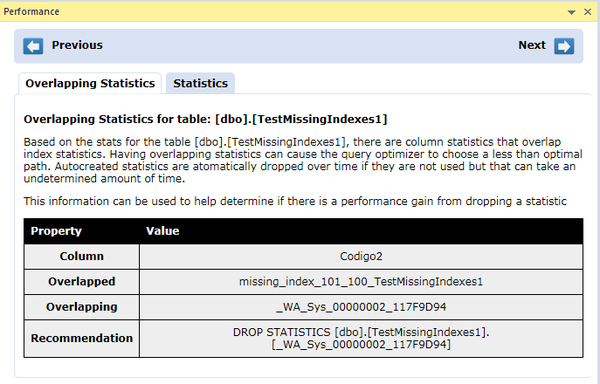Click the sentence 'This information can be used'

tap(295, 201)
